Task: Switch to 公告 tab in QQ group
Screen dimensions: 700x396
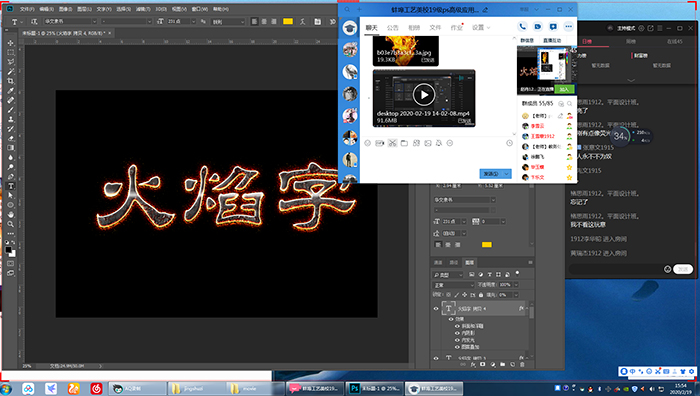Action: tap(393, 28)
